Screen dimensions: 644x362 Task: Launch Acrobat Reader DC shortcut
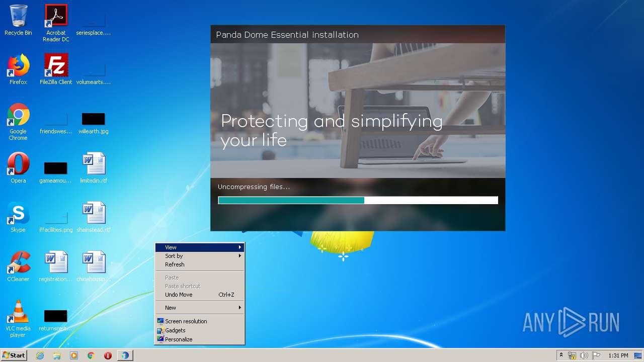[56, 23]
